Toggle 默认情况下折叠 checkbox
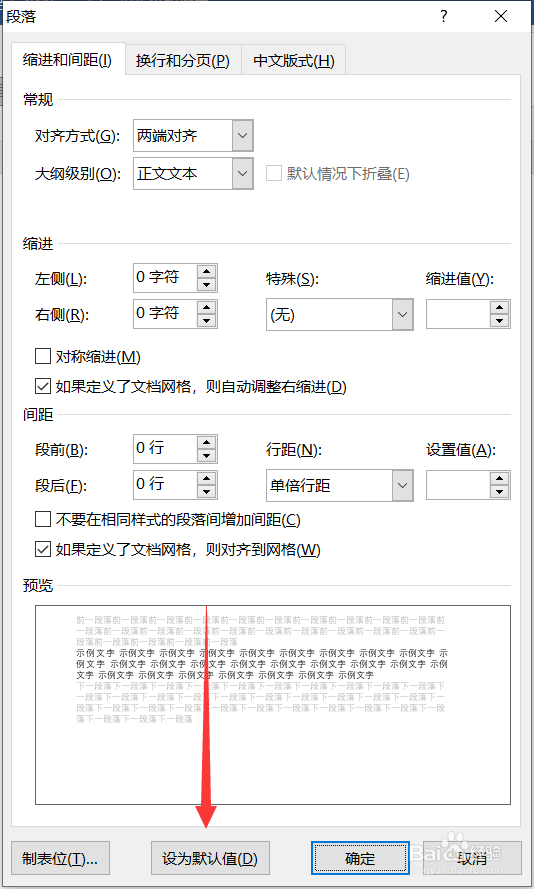 coord(274,173)
